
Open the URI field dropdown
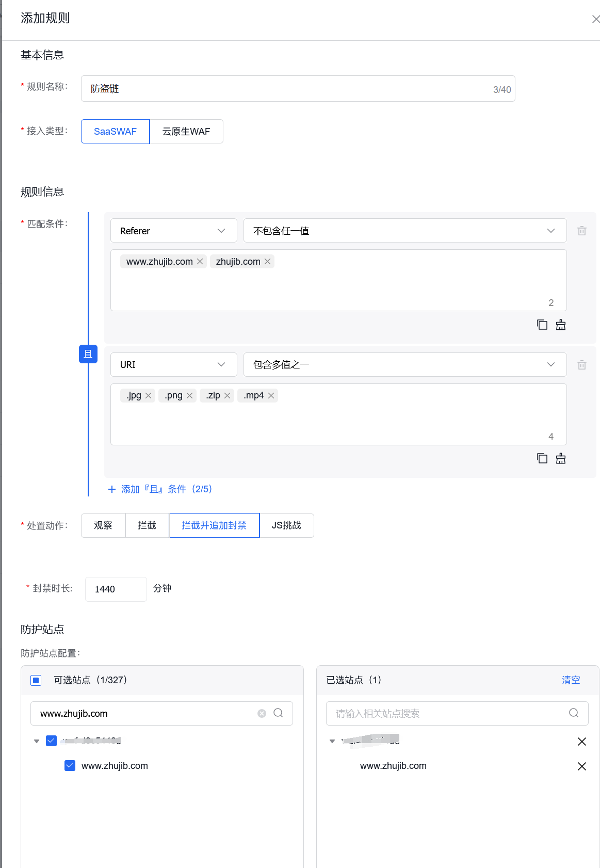tap(174, 365)
